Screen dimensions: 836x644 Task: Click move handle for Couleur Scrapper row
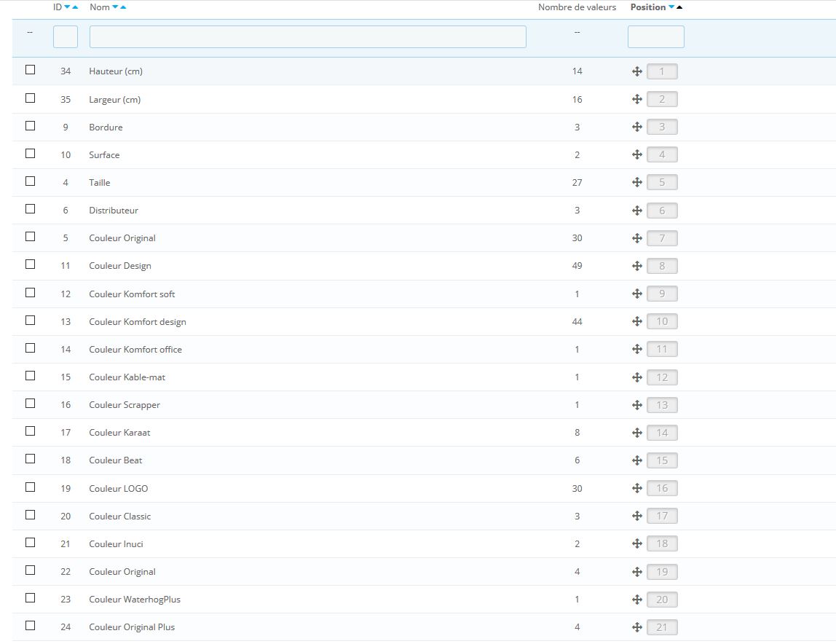636,406
